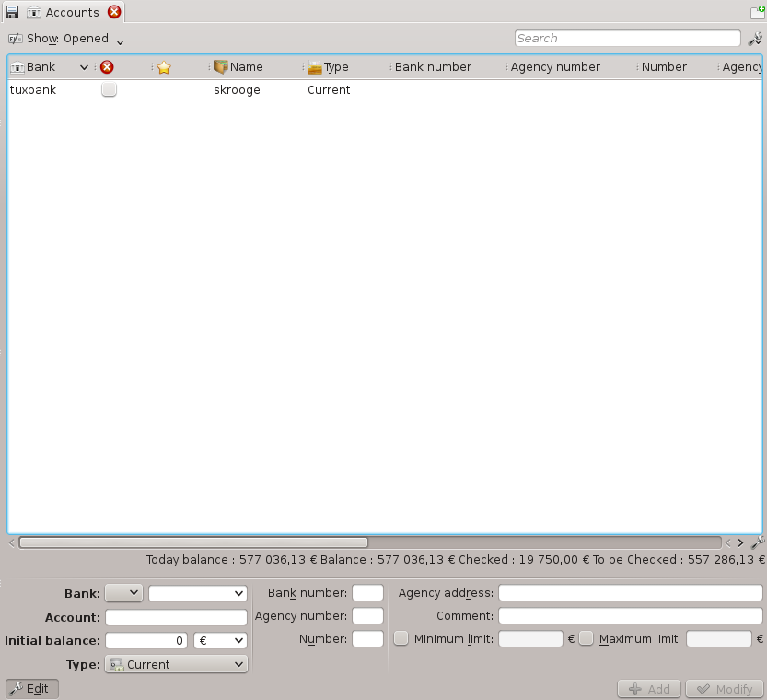Click the Today balance summary text
The height and width of the screenshot is (700, 767).
pyautogui.click(x=231, y=560)
